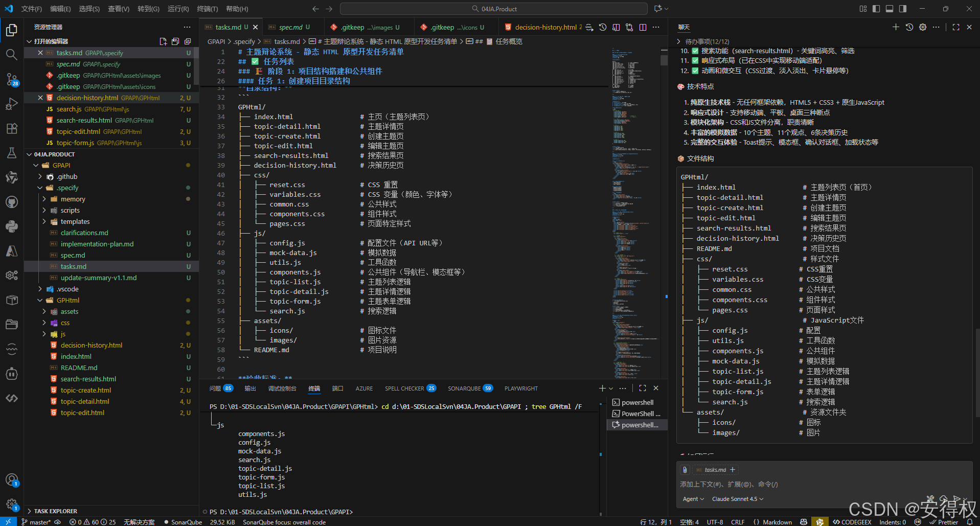Open chat settings gear icon
The image size is (980, 526).
(x=922, y=27)
